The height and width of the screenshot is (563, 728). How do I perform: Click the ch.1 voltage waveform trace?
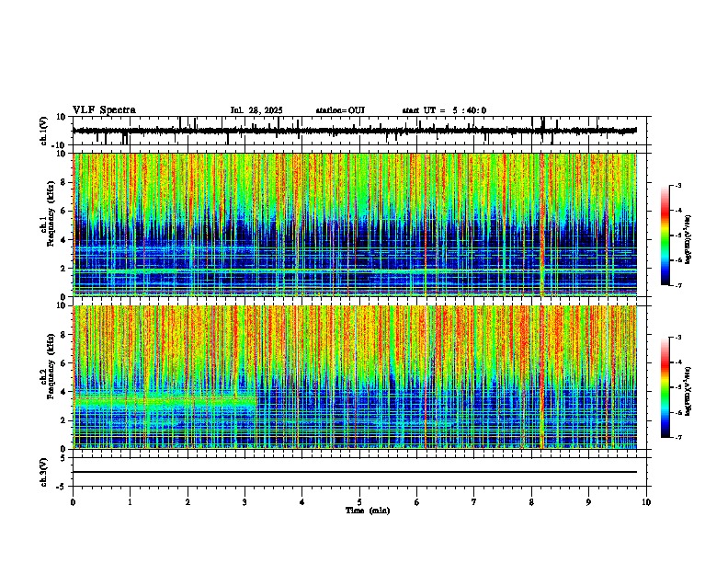point(355,131)
